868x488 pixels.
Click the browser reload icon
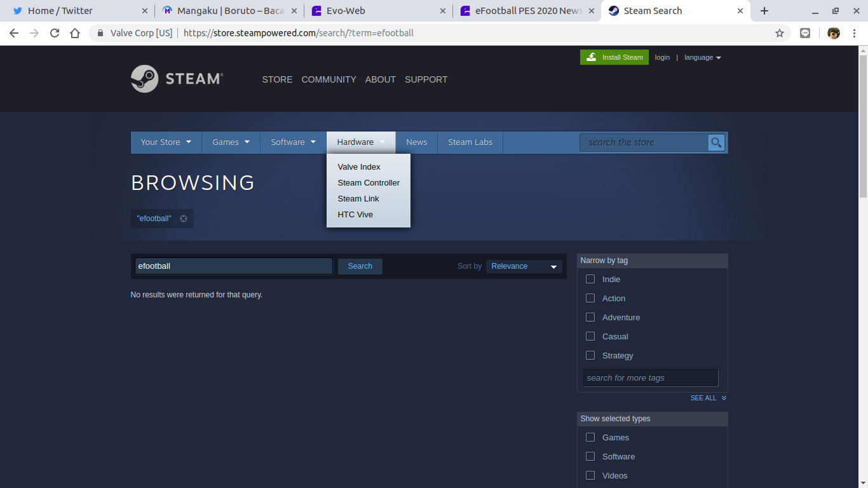[x=55, y=33]
